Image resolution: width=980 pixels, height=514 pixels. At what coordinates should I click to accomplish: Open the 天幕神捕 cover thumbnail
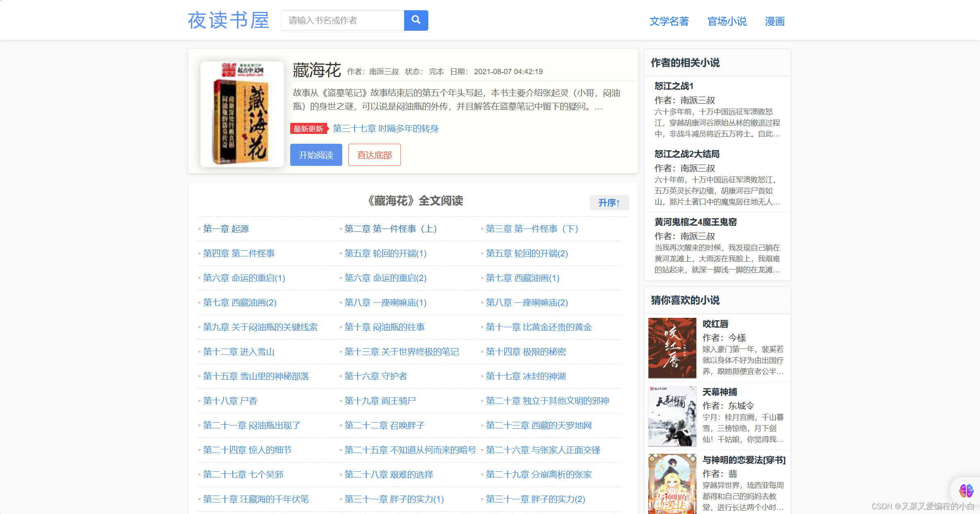[672, 416]
